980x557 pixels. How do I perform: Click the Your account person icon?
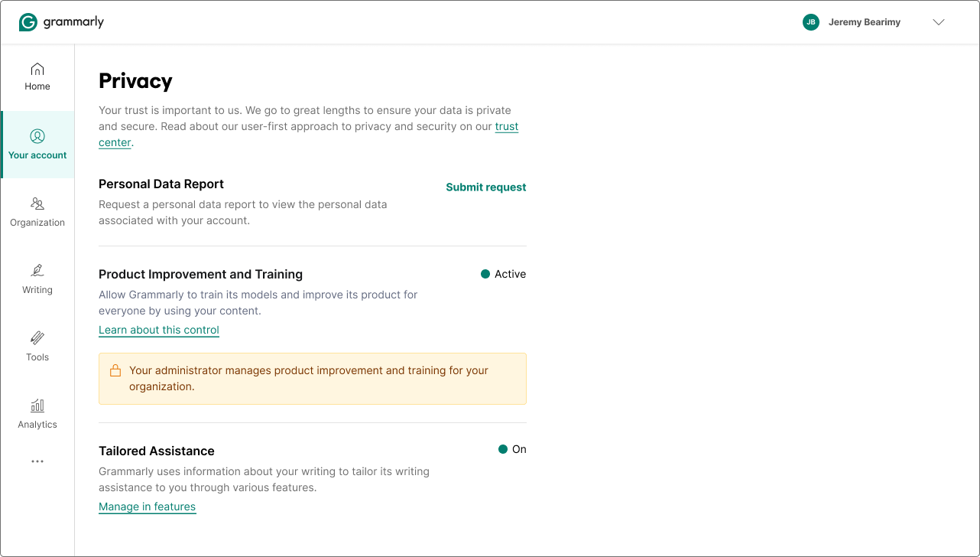coord(37,136)
